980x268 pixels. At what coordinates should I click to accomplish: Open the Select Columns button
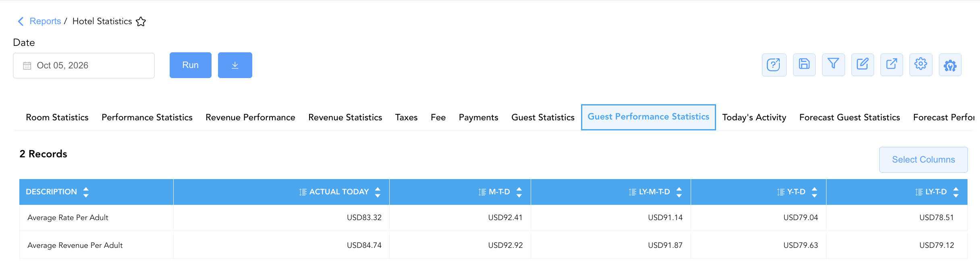923,160
